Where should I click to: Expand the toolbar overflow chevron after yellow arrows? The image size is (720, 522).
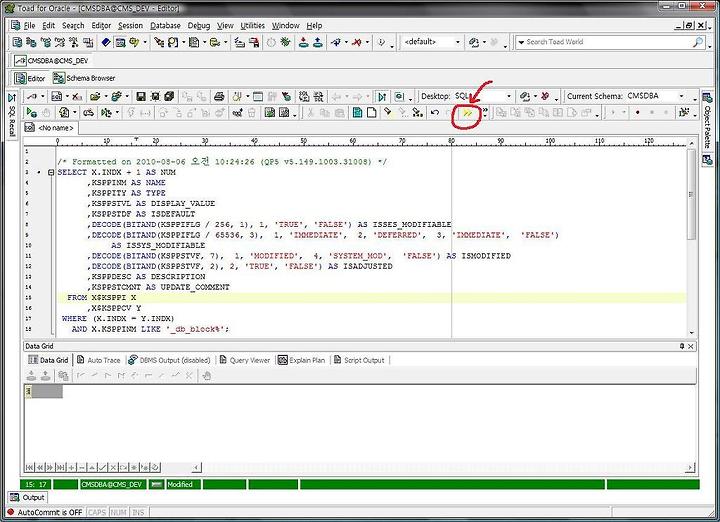click(x=484, y=112)
